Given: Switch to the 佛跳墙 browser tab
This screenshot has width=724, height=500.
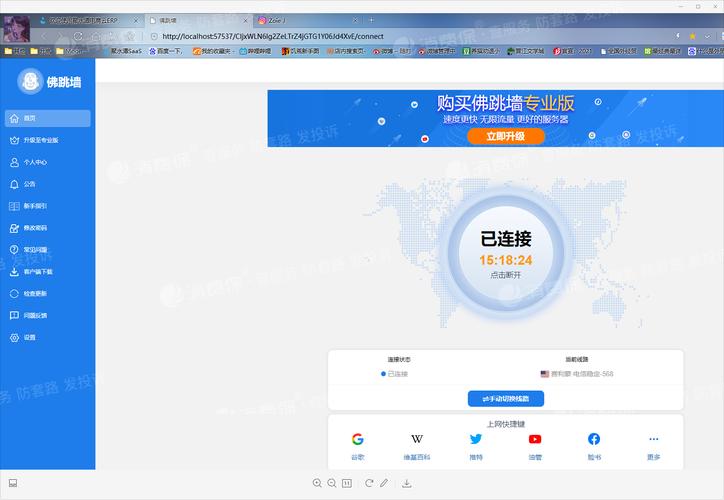Looking at the screenshot, I should pyautogui.click(x=199, y=21).
